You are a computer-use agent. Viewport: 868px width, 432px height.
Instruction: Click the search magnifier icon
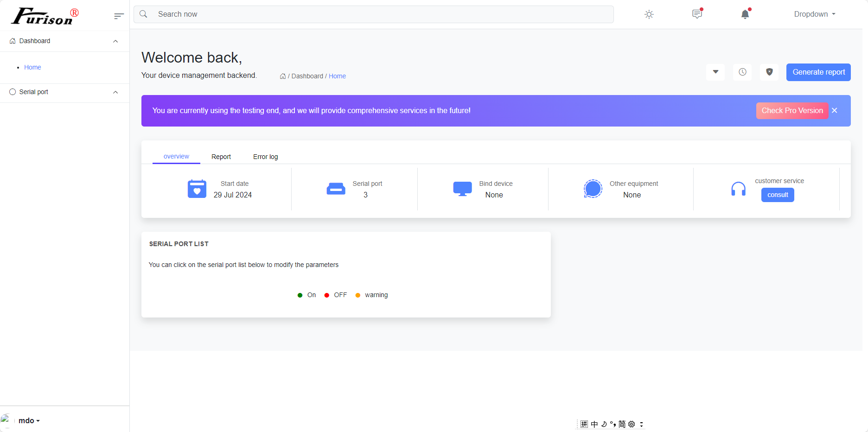[144, 14]
